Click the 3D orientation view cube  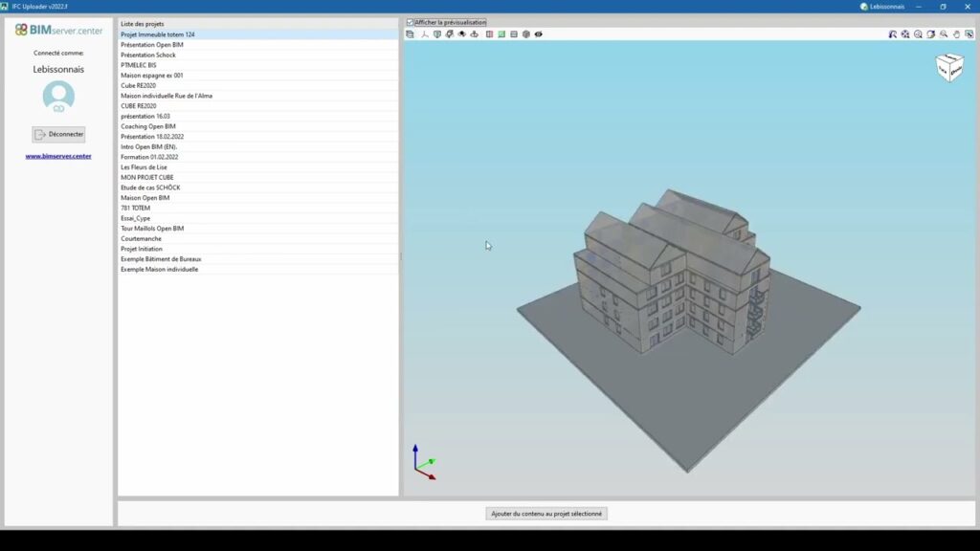pyautogui.click(x=948, y=68)
